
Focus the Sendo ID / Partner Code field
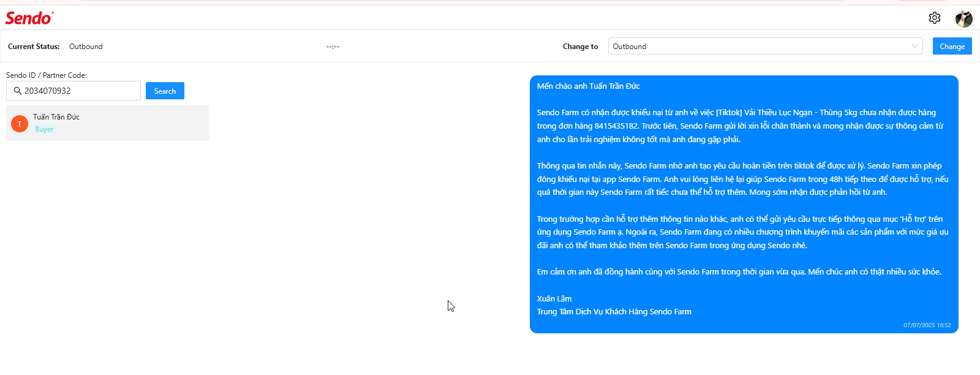click(73, 91)
